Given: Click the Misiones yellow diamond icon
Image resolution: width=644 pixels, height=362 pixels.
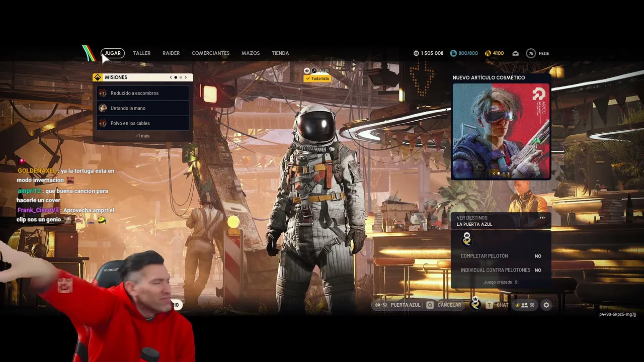Looking at the screenshot, I should coord(98,77).
